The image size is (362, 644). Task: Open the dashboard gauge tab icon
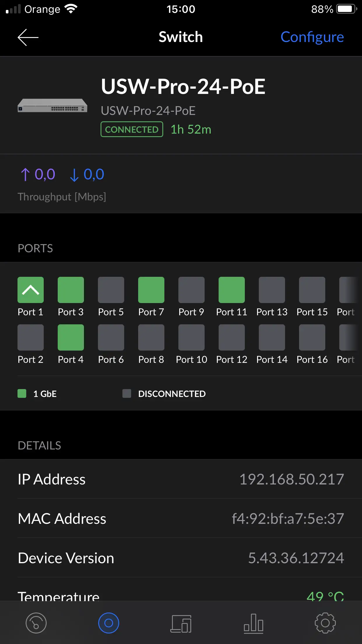pyautogui.click(x=36, y=623)
